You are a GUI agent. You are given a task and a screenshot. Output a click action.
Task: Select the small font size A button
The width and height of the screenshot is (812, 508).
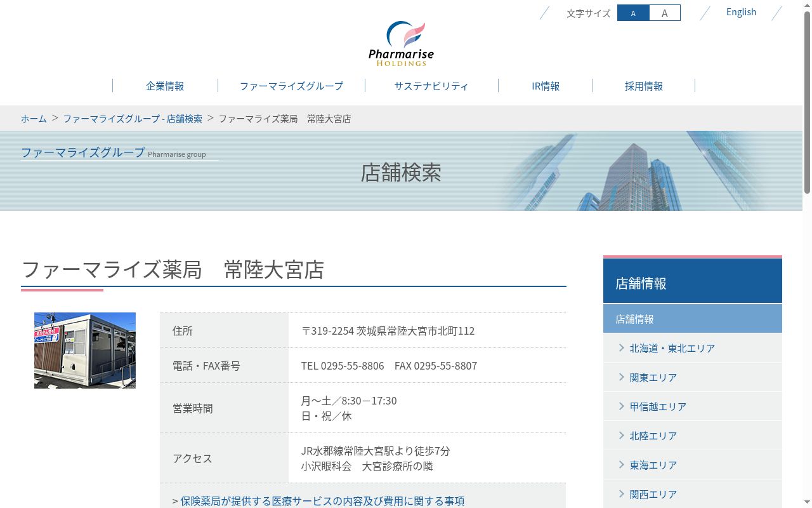pos(633,13)
